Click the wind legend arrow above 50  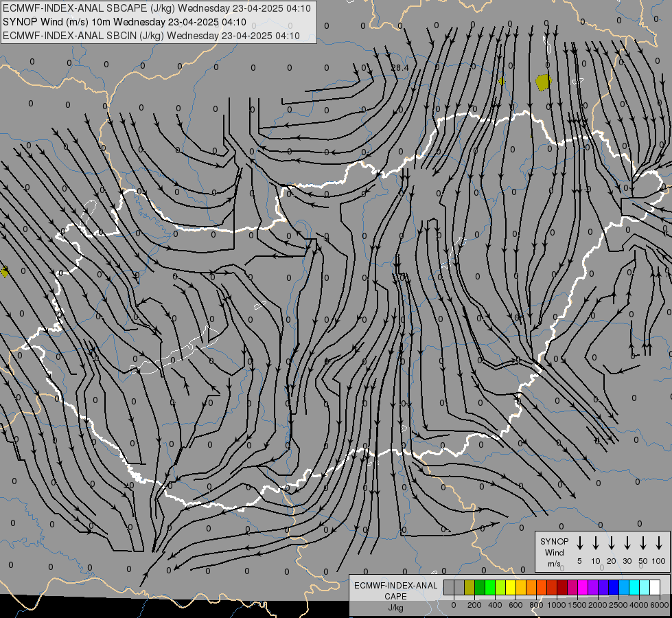click(x=643, y=543)
